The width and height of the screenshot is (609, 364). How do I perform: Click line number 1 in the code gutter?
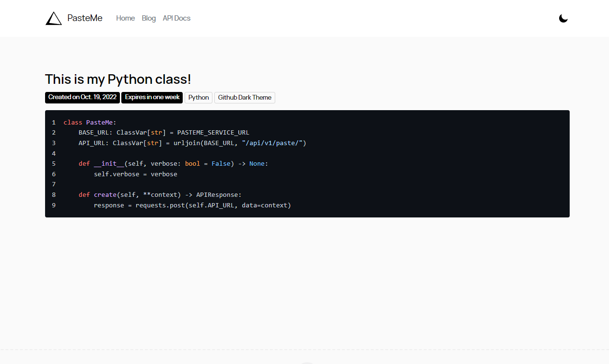tap(54, 123)
